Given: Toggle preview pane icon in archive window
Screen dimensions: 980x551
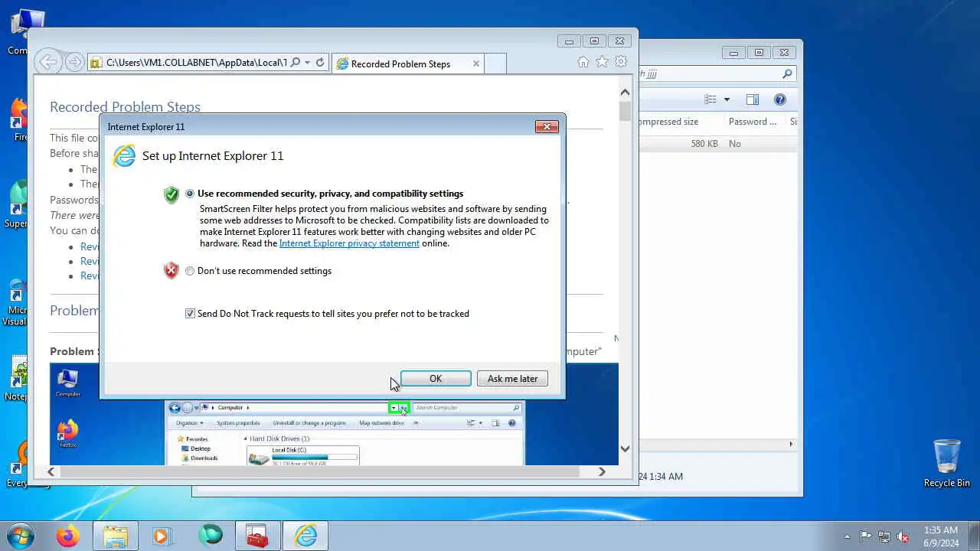Looking at the screenshot, I should pyautogui.click(x=753, y=99).
